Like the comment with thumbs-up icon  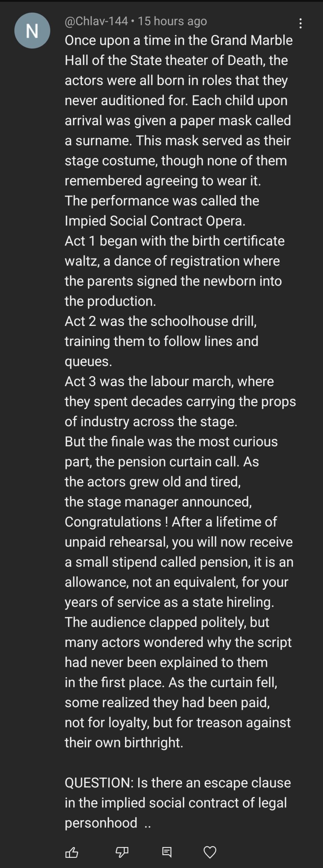click(x=71, y=852)
